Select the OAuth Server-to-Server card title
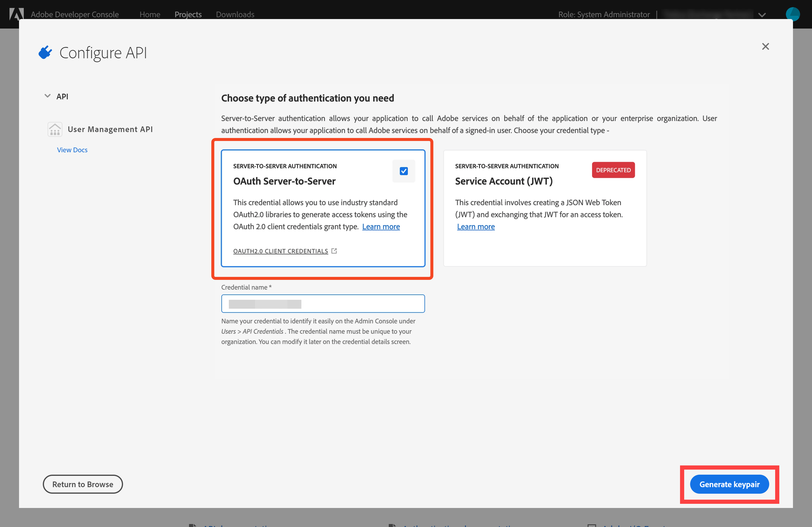The image size is (812, 527). (x=284, y=181)
